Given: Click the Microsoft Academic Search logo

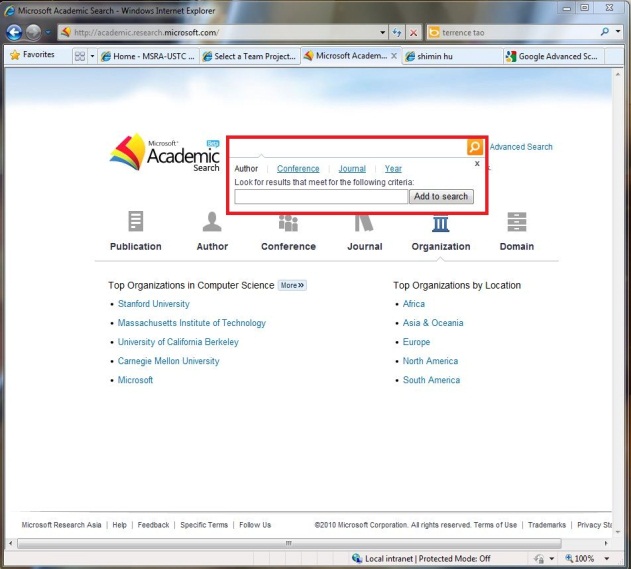Looking at the screenshot, I should click(x=165, y=153).
